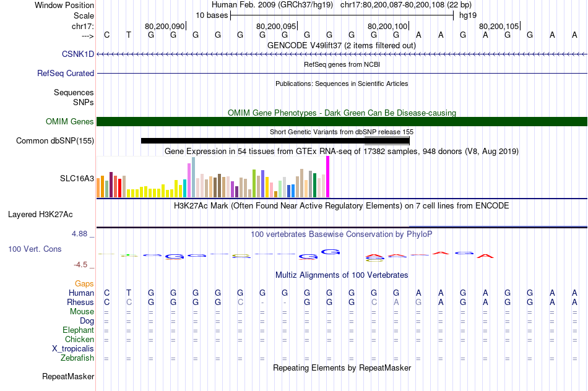Click the T base in the top sequence row
The image size is (588, 391).
coord(129,35)
